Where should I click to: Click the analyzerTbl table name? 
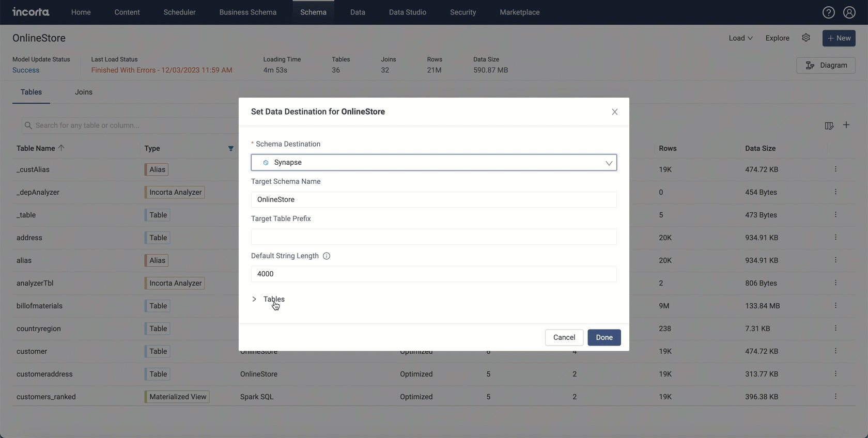[35, 283]
